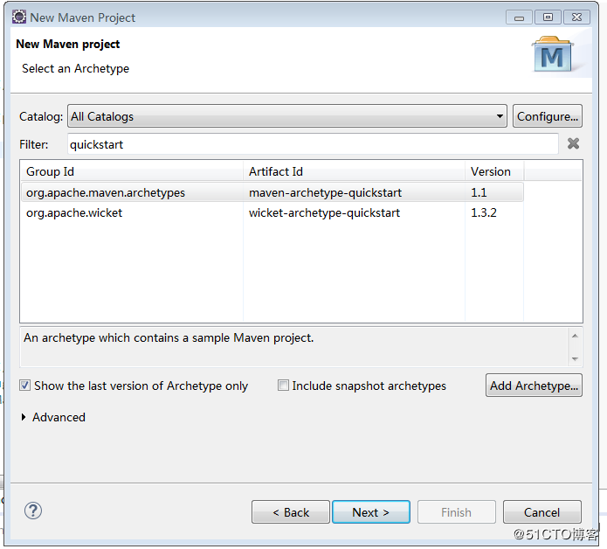
Task: Sort by the Artifact Id column header
Action: pos(354,172)
